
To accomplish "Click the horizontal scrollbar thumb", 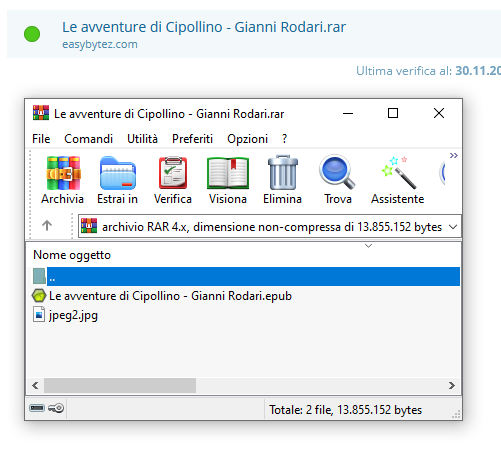I will pos(120,386).
